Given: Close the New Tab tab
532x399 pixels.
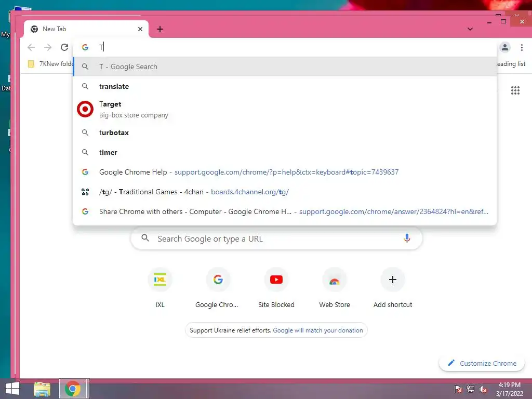Looking at the screenshot, I should click(140, 29).
